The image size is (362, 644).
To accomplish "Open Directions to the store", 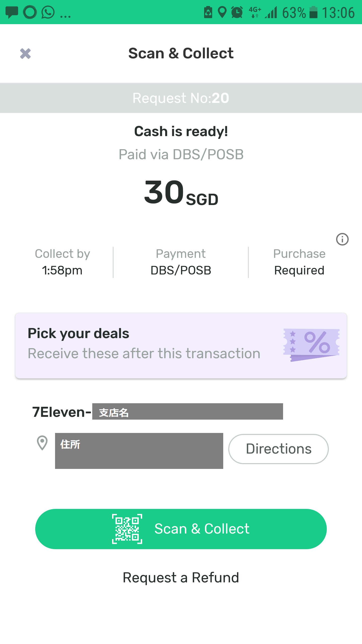I will (278, 449).
